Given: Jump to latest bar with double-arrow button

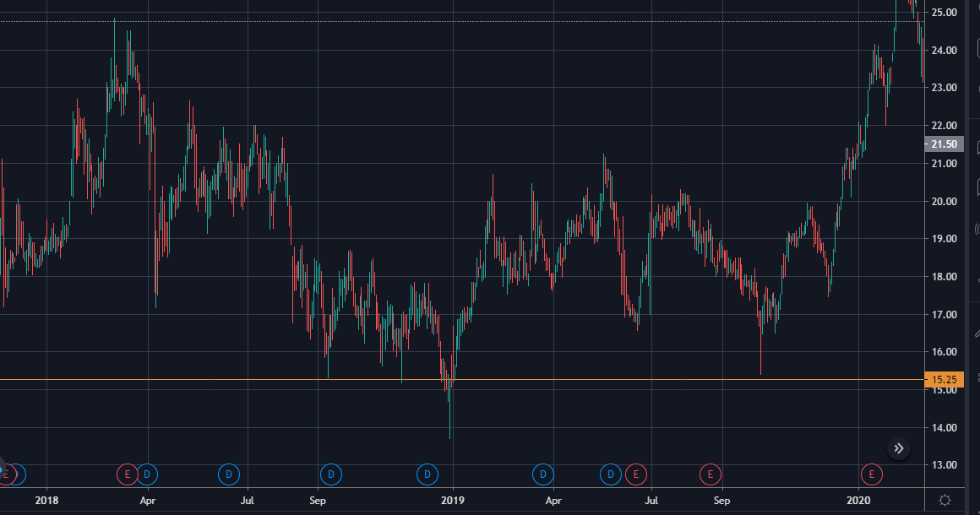Looking at the screenshot, I should click(898, 448).
